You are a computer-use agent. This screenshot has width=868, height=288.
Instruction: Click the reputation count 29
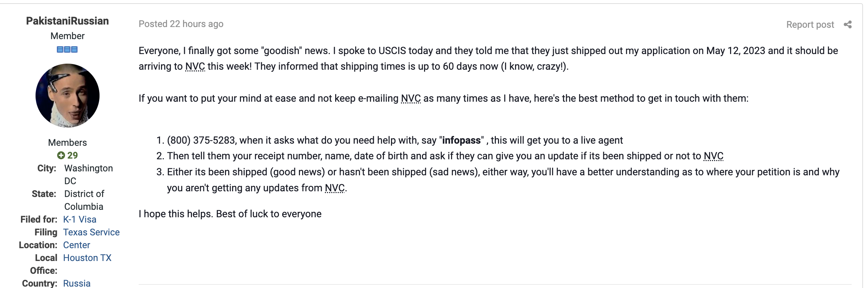coord(73,155)
